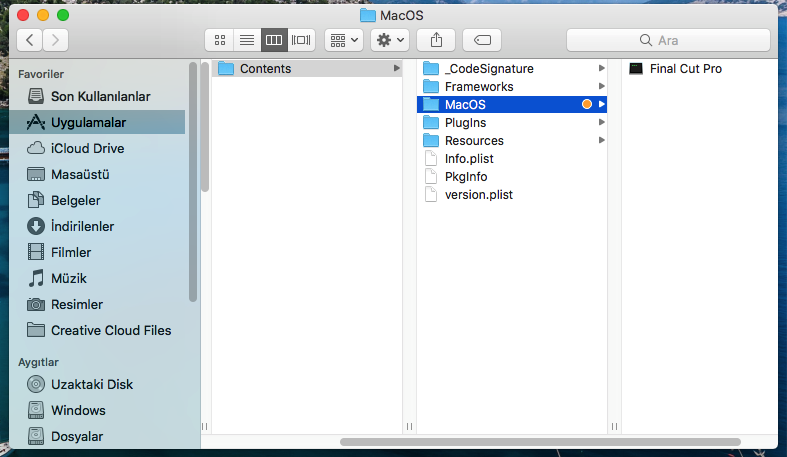Click the horizontal scrollbar at bottom

[x=540, y=441]
